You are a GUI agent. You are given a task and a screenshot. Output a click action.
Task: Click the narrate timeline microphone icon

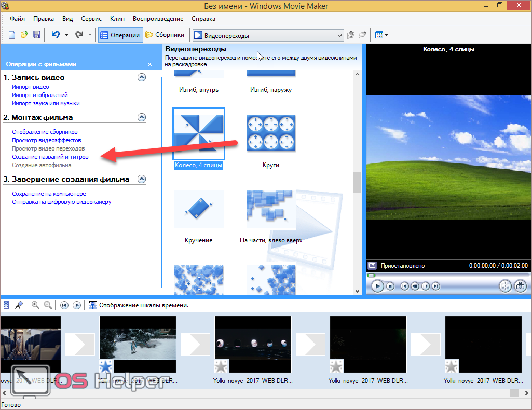pyautogui.click(x=19, y=305)
